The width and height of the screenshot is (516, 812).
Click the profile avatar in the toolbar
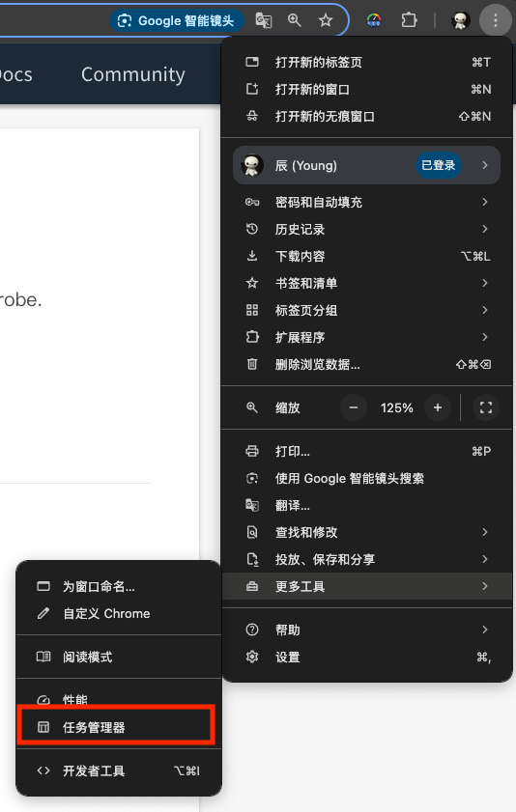(x=460, y=20)
